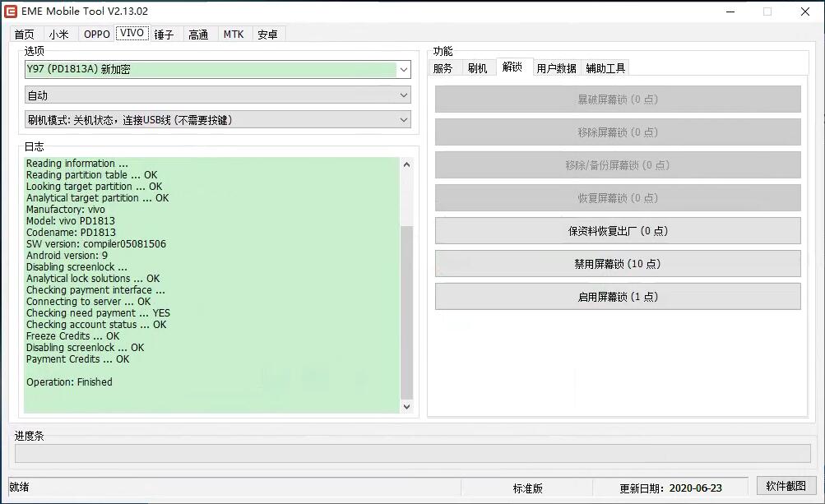Click the 进度条 progress bar
825x504 pixels.
pyautogui.click(x=413, y=454)
